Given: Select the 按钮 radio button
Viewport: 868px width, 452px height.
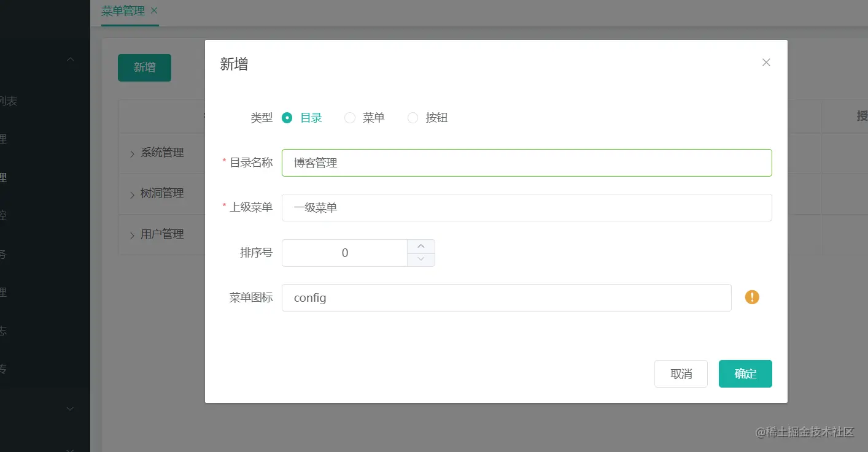Looking at the screenshot, I should (x=413, y=118).
